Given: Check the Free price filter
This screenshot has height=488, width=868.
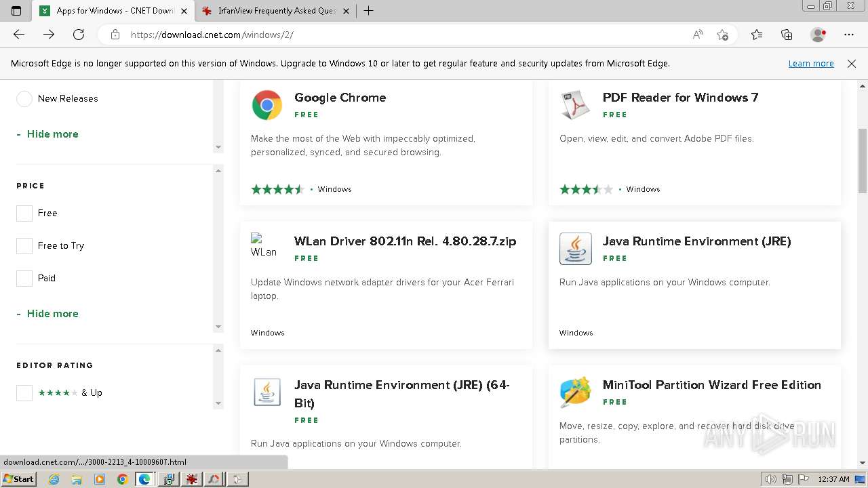Looking at the screenshot, I should click(x=24, y=213).
